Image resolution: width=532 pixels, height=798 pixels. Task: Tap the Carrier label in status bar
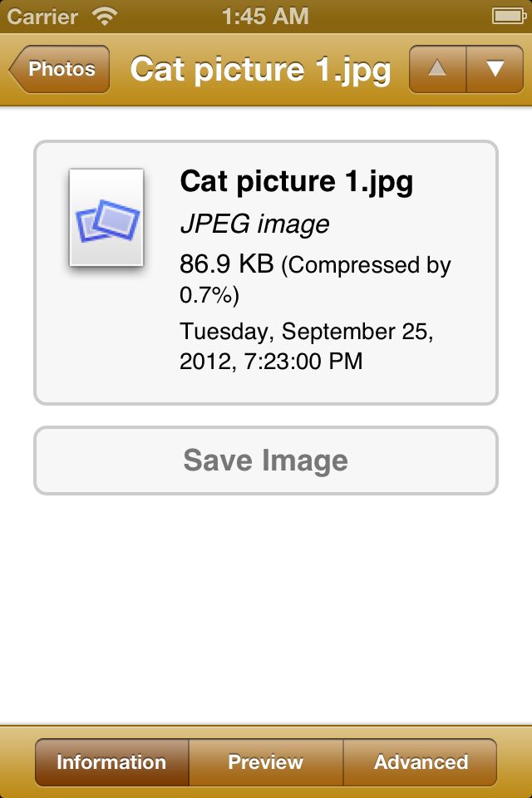42,17
